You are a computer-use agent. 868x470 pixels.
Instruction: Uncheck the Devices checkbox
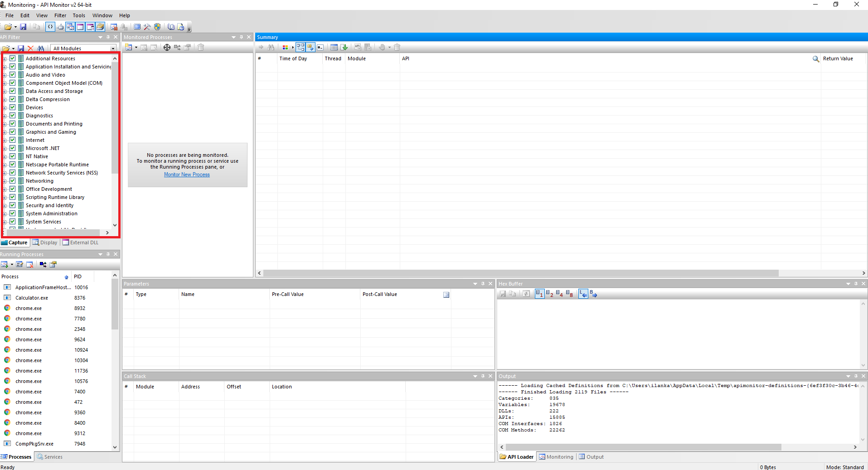click(13, 107)
